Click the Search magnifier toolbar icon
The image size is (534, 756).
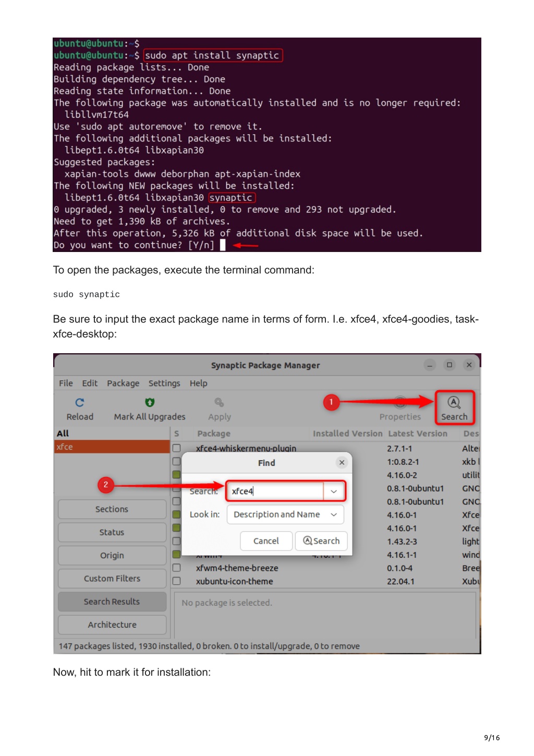pyautogui.click(x=454, y=402)
